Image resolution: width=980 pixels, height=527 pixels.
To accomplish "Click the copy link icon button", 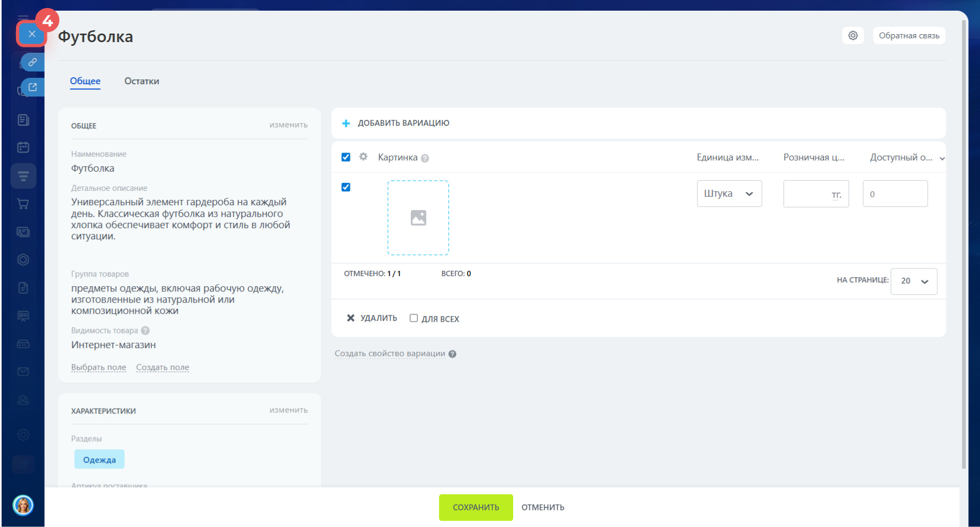I will click(x=33, y=62).
